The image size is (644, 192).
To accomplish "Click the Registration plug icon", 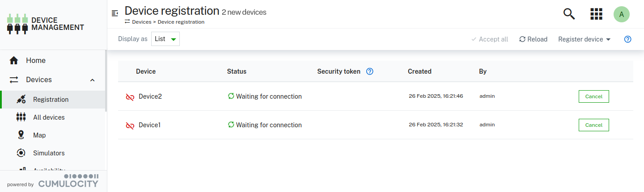I will (21, 99).
